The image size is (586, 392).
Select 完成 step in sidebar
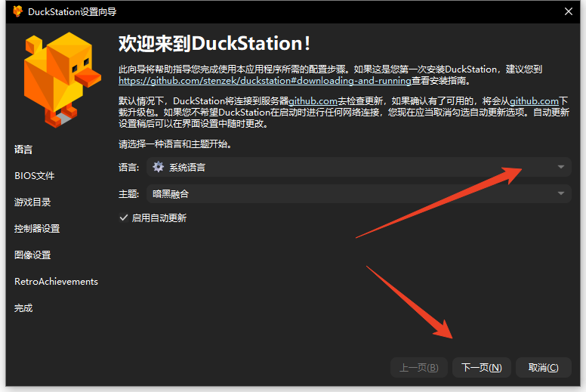click(x=23, y=308)
